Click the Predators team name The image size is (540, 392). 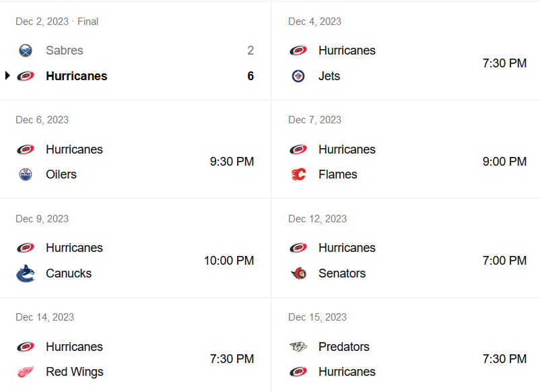pyautogui.click(x=344, y=347)
